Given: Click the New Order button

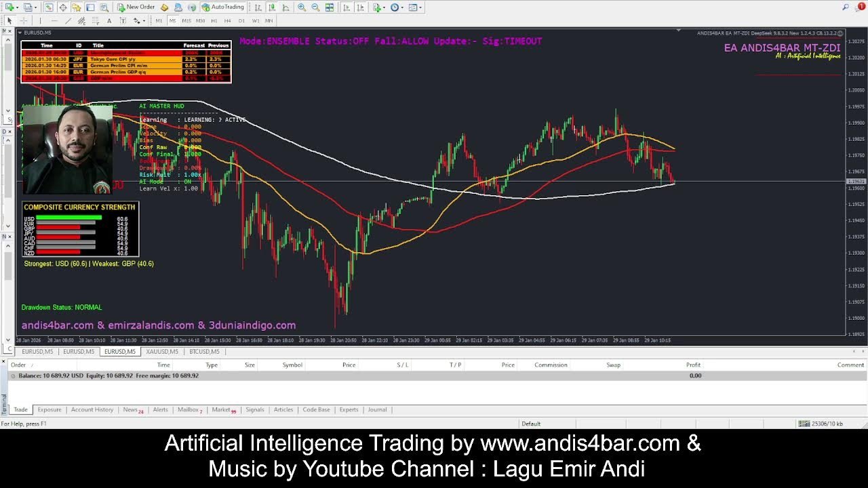Looking at the screenshot, I should tap(136, 7).
